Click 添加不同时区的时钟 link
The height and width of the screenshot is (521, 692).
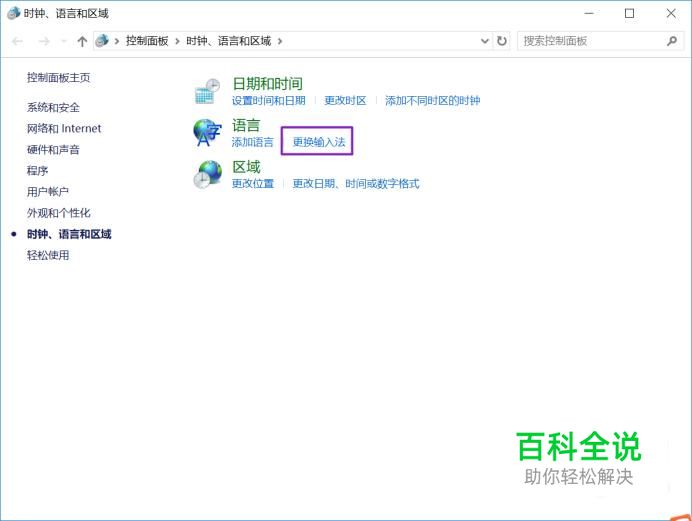coord(432,101)
